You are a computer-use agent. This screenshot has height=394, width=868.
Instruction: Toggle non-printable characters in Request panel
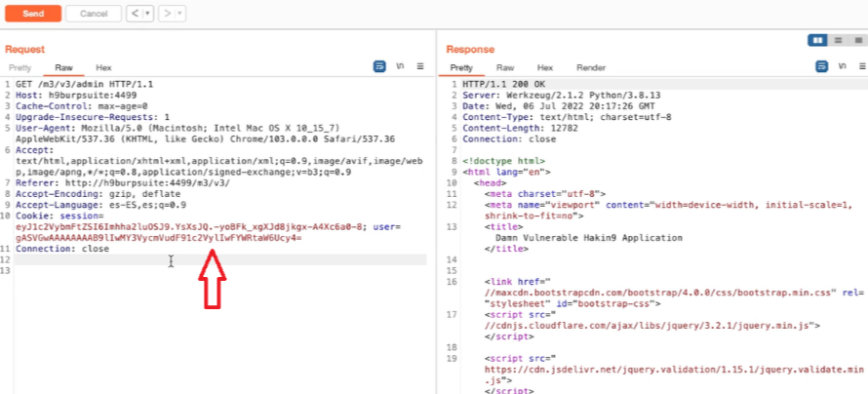click(x=400, y=66)
